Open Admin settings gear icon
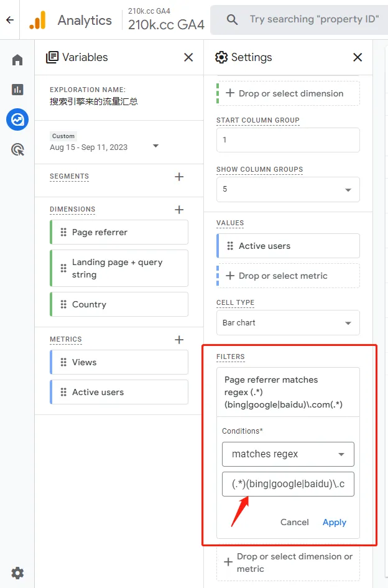 click(x=17, y=572)
